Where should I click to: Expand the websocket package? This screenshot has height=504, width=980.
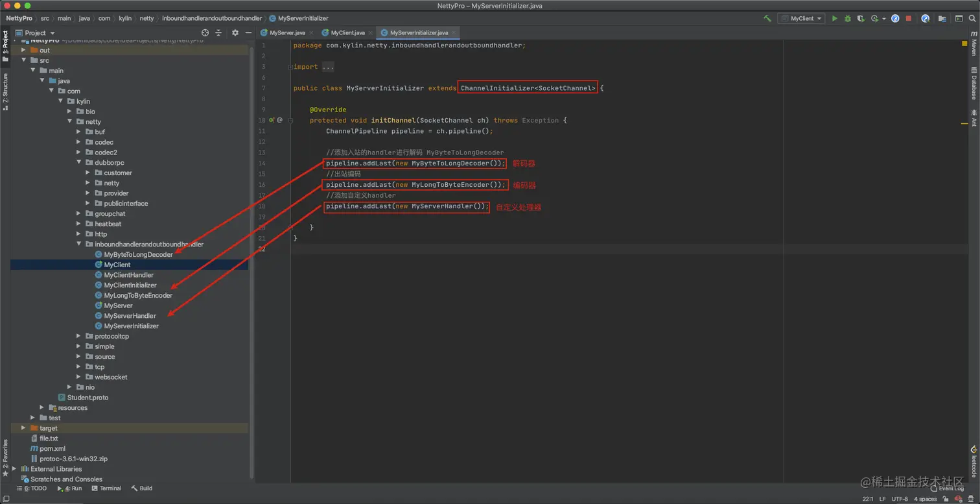(x=79, y=377)
